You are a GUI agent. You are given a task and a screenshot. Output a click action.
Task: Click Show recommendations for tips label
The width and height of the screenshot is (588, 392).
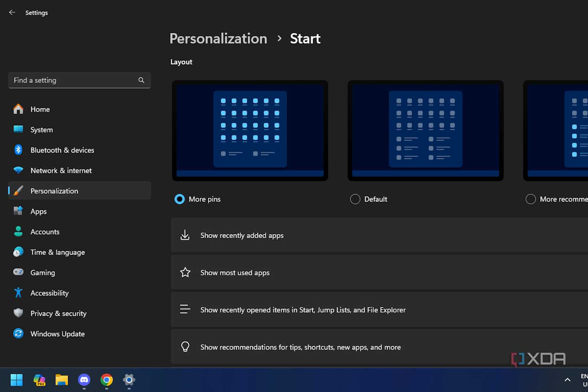coord(300,347)
